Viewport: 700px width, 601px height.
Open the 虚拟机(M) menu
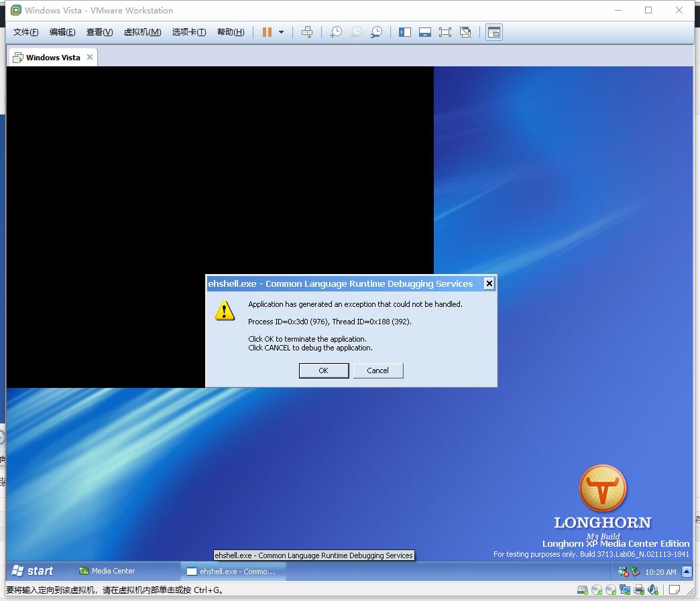pyautogui.click(x=142, y=32)
